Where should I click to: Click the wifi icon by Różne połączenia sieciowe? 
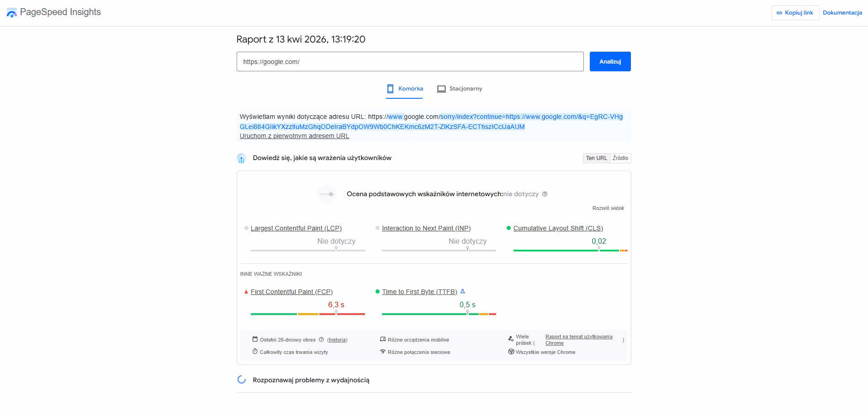[383, 352]
